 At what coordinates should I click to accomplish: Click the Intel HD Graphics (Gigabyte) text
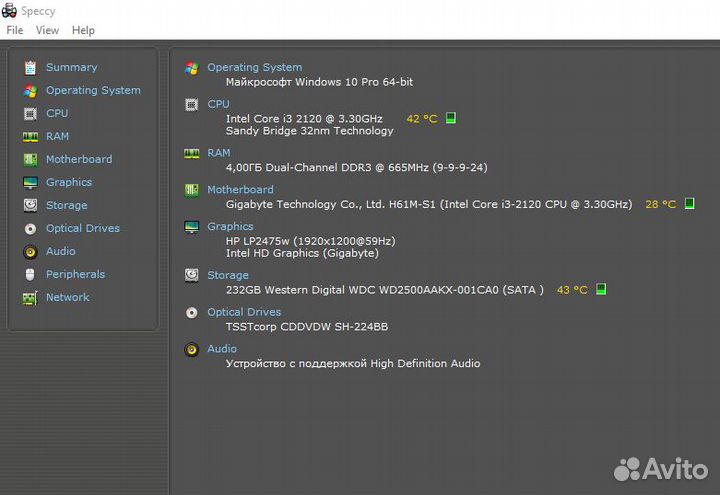click(302, 253)
